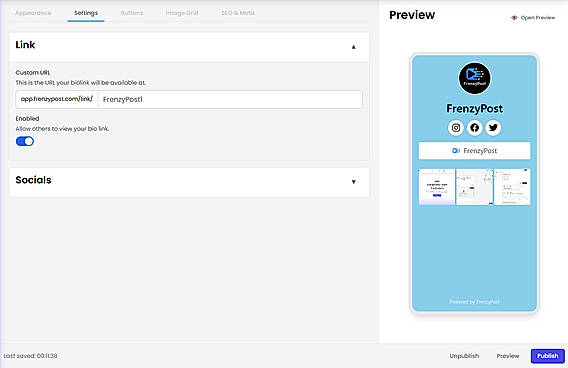Open the third image grid thumbnail

coord(512,187)
